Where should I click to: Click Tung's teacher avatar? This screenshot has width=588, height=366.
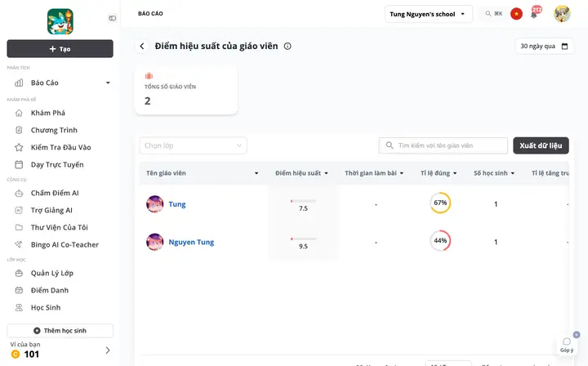point(154,204)
